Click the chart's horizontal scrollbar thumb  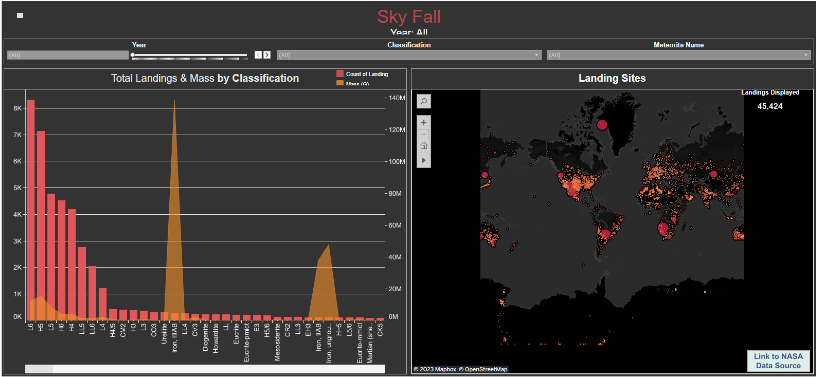point(39,369)
